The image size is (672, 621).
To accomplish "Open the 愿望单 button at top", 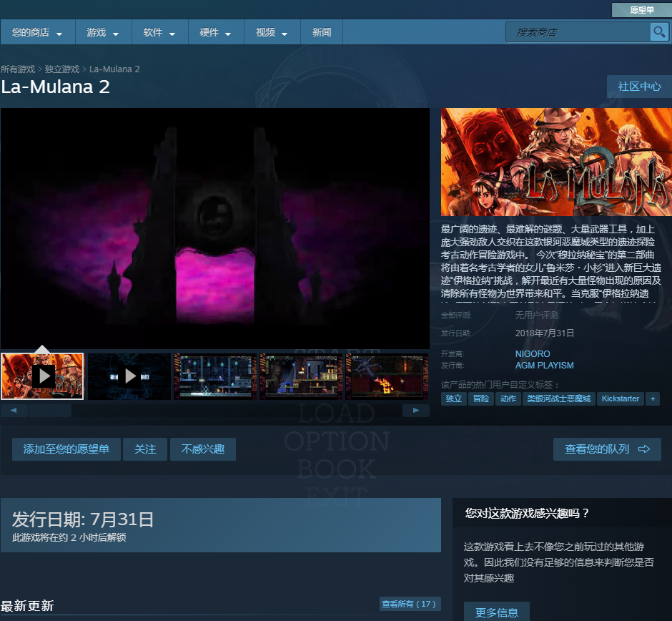I will (641, 10).
